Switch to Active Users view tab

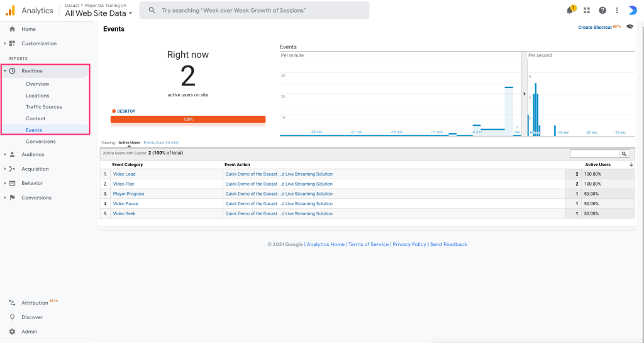coord(130,142)
